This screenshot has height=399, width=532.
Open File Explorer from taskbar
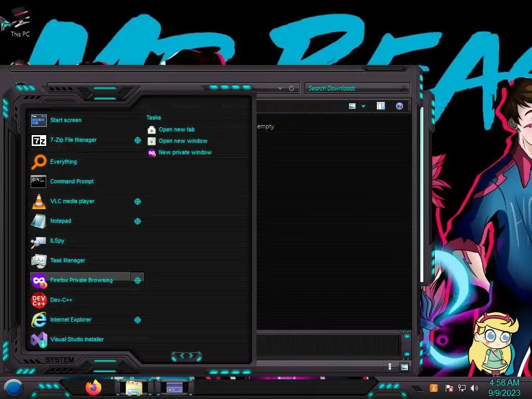[x=134, y=388]
